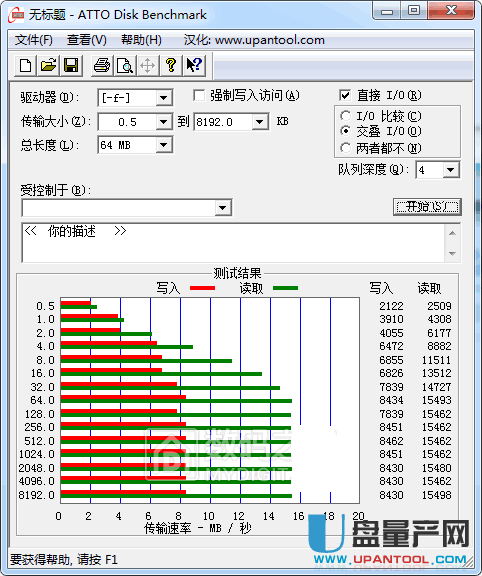Open the 帮助(H) menu
The width and height of the screenshot is (482, 576).
coord(141,40)
